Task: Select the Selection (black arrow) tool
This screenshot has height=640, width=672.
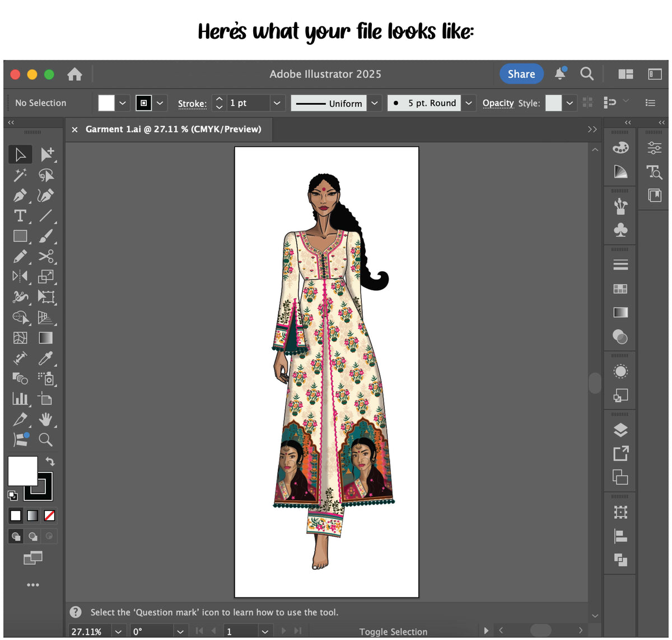Action: (20, 154)
